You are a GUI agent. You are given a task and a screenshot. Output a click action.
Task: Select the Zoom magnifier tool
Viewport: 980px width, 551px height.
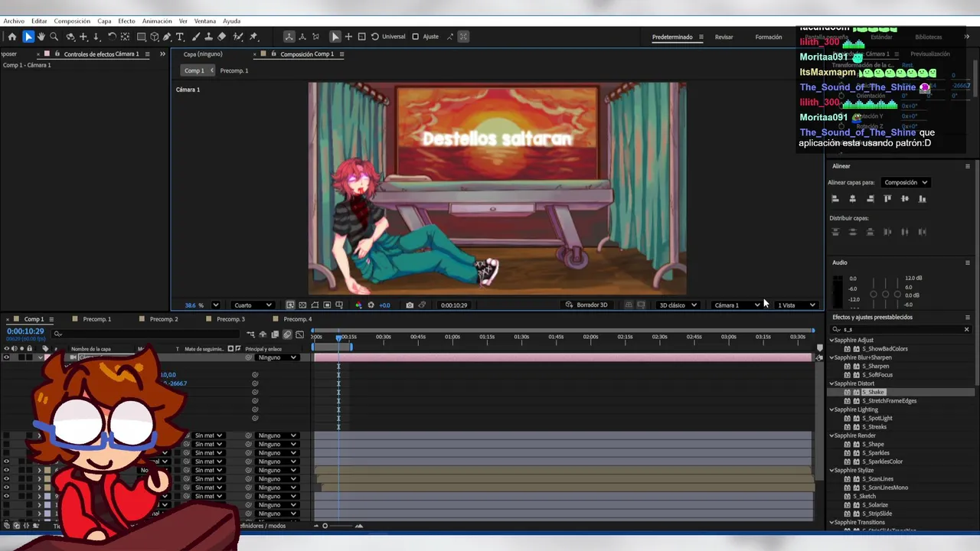click(54, 37)
